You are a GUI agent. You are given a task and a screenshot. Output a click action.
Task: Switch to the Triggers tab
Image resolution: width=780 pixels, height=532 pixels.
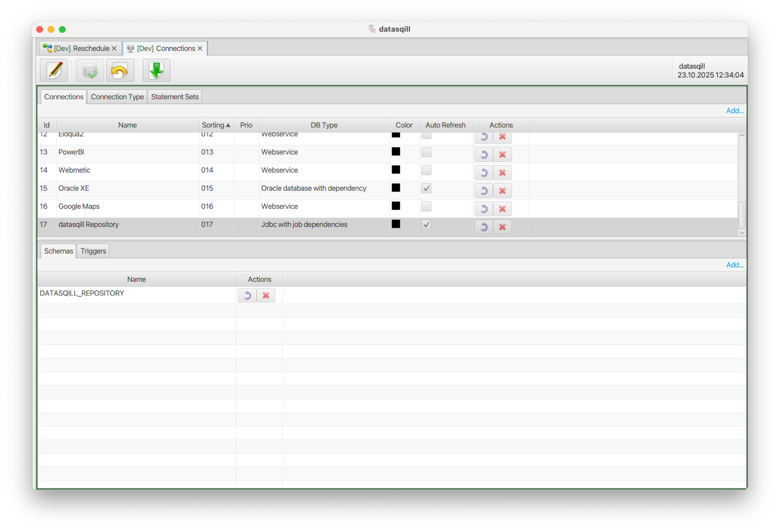(x=93, y=251)
